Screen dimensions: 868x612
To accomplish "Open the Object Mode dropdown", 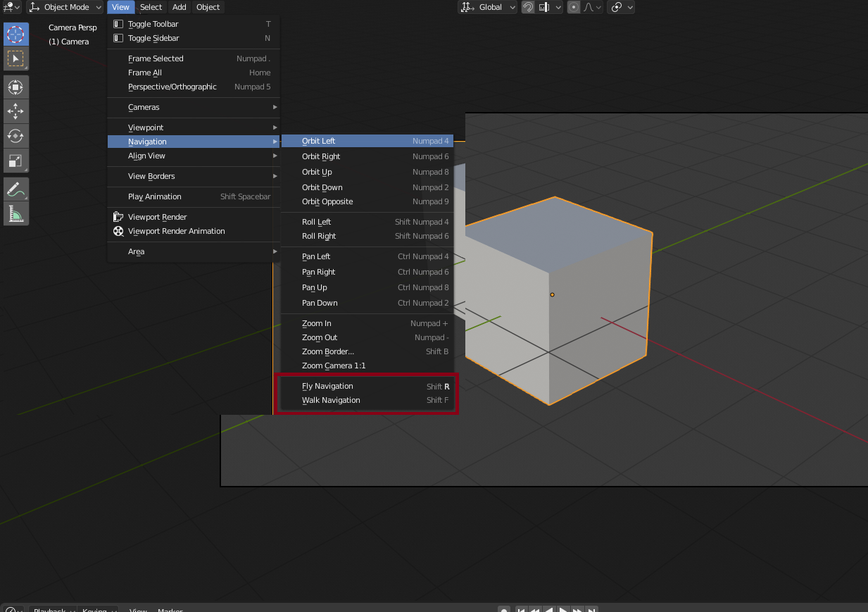I will click(65, 7).
